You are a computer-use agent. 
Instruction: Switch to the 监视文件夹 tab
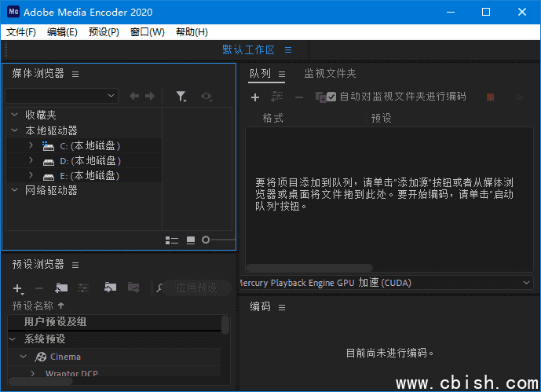330,74
